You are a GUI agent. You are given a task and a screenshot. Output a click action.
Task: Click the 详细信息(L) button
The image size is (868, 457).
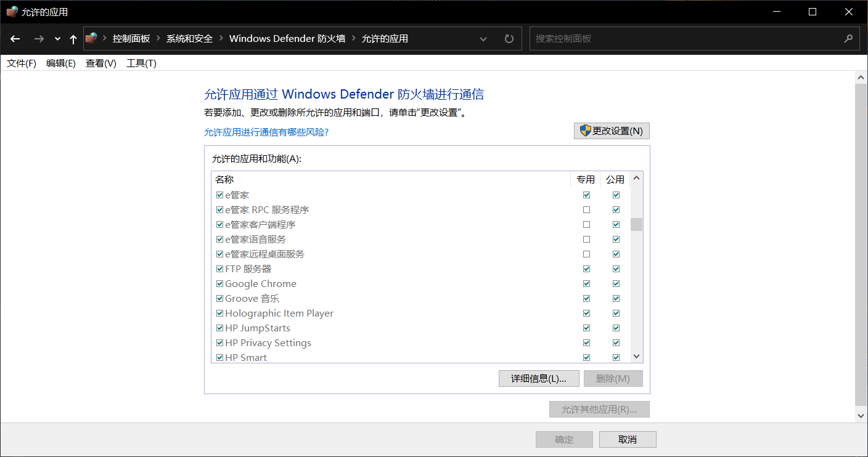(539, 378)
